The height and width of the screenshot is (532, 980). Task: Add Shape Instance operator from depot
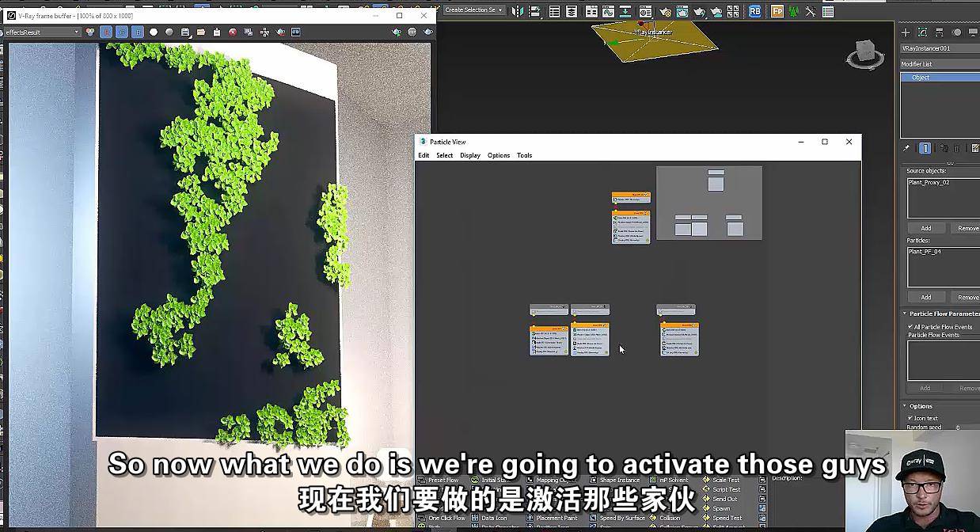pos(614,480)
